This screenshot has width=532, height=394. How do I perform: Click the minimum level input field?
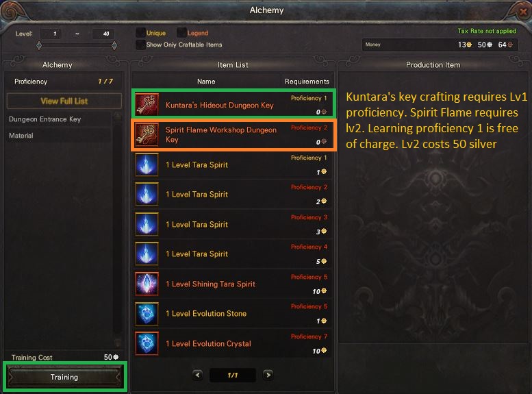51,34
